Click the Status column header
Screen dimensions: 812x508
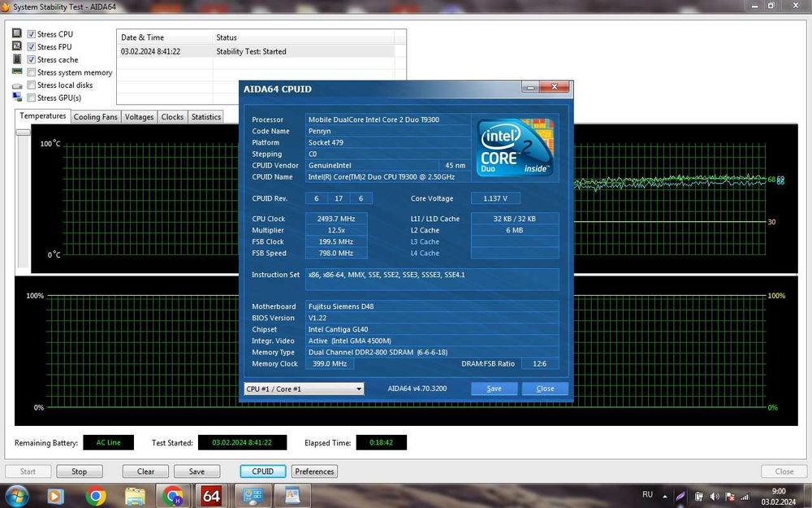tap(303, 37)
